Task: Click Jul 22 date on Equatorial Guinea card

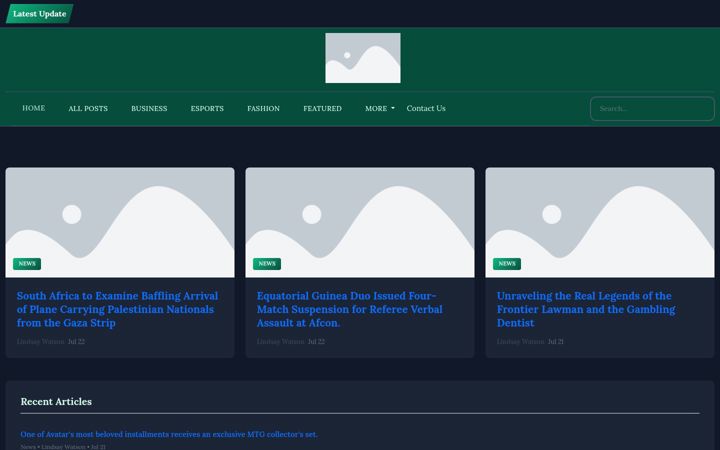Action: (x=316, y=342)
